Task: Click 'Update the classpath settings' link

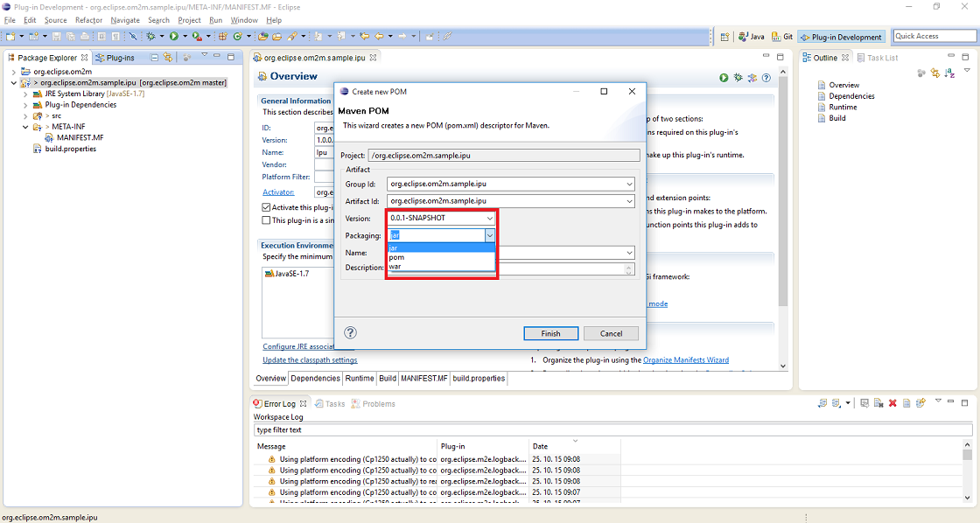Action: click(310, 360)
